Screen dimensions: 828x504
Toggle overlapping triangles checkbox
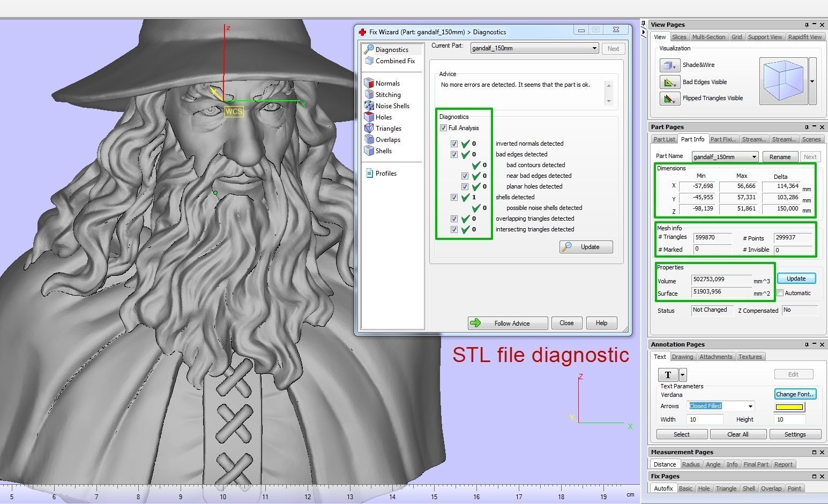pos(454,219)
